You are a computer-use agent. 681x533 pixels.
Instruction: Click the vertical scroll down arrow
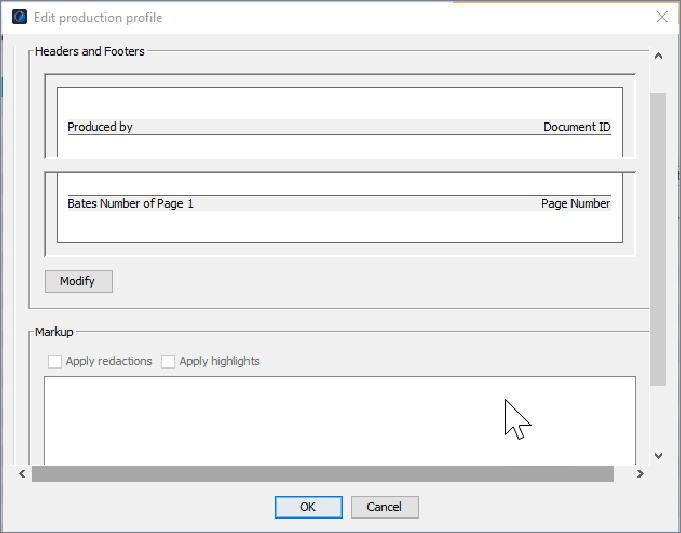pos(657,455)
